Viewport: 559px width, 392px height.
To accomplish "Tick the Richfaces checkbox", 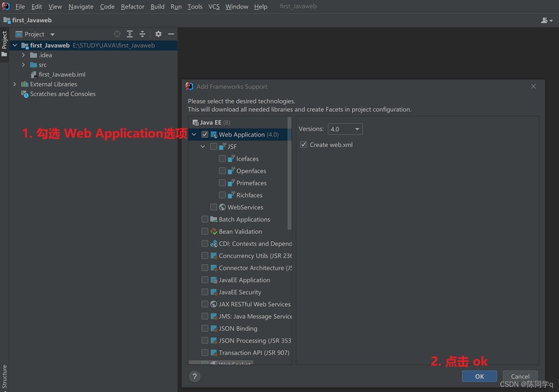I will click(222, 195).
